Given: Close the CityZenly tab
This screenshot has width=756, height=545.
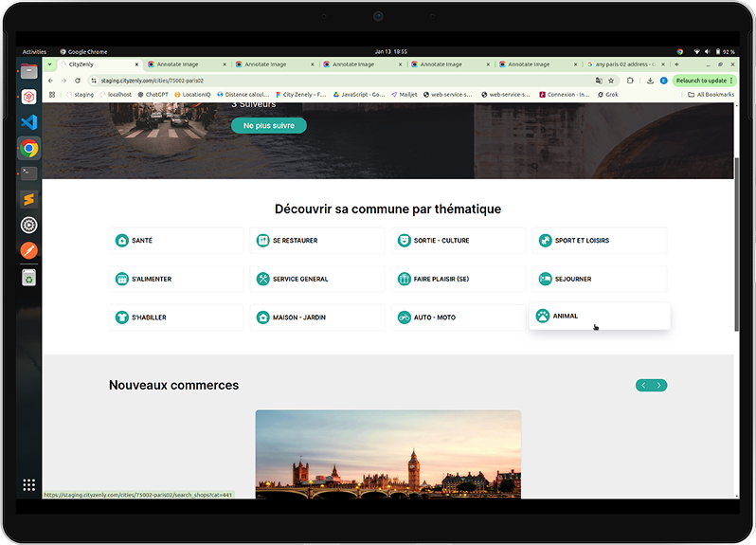Looking at the screenshot, I should [136, 64].
